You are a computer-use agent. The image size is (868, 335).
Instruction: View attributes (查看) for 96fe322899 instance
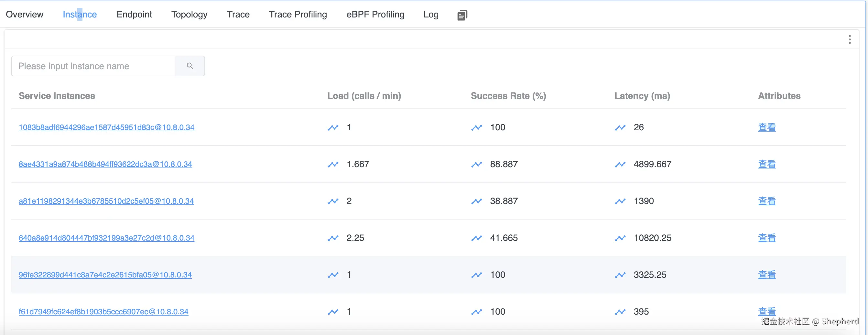coord(766,275)
